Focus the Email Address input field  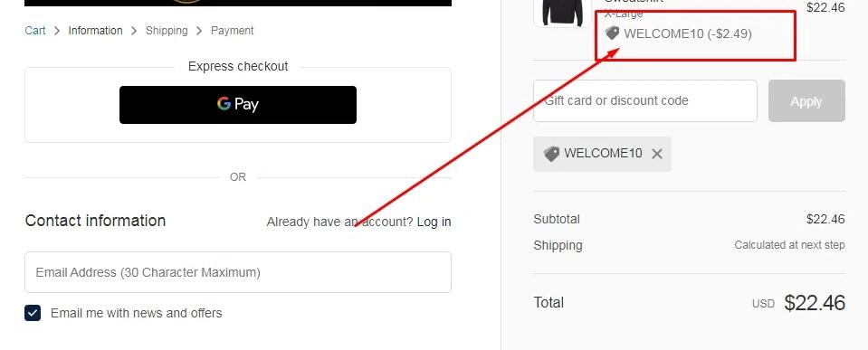click(x=238, y=272)
